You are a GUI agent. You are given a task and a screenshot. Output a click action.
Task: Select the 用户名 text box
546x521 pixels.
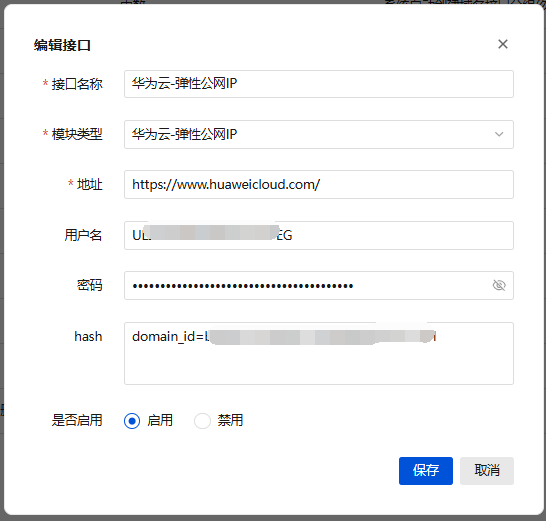(x=319, y=235)
